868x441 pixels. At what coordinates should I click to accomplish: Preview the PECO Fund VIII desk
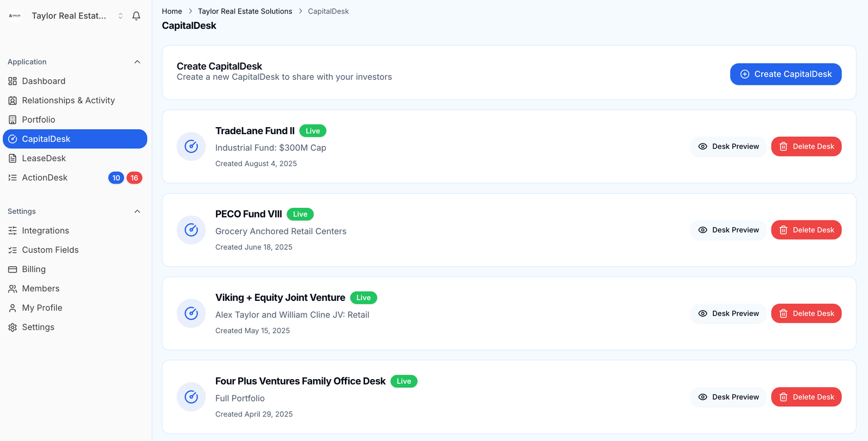[728, 230]
